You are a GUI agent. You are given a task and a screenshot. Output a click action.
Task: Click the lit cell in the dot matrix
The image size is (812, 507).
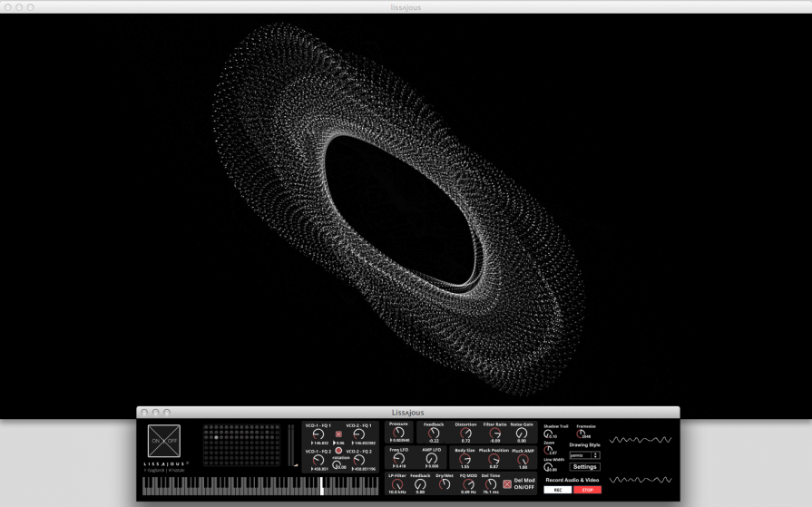click(216, 437)
